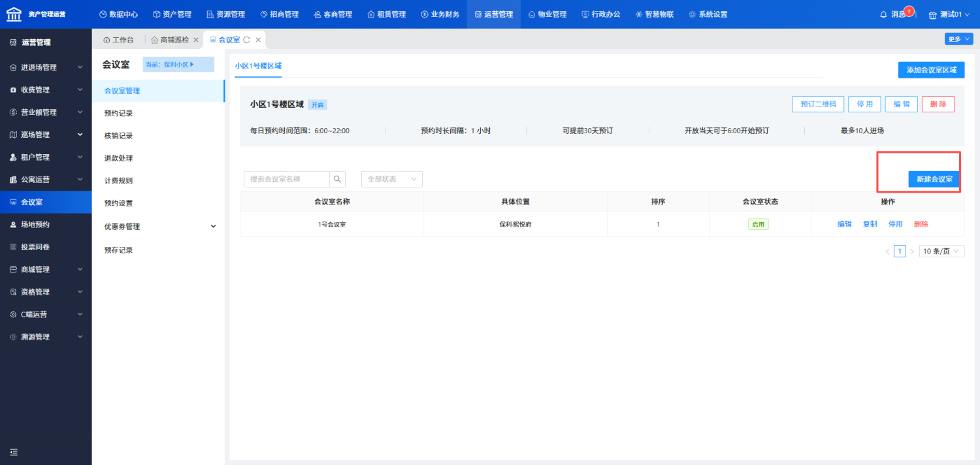The width and height of the screenshot is (980, 465).
Task: Go to previous page arrow
Action: click(887, 251)
